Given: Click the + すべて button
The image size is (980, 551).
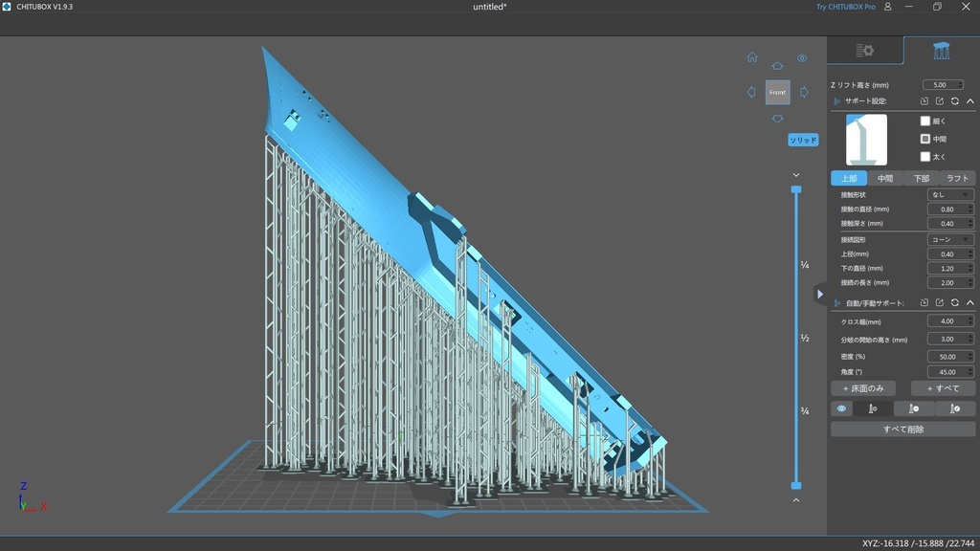Looking at the screenshot, I should [x=943, y=388].
